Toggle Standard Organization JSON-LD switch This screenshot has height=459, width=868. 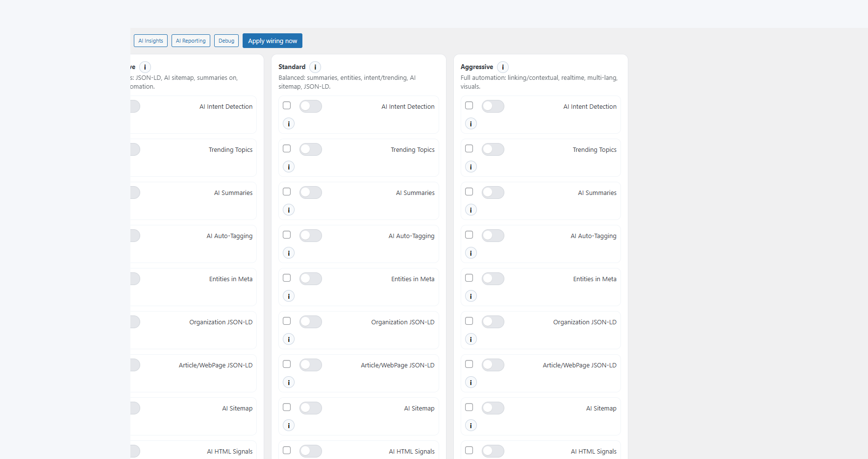coord(311,322)
